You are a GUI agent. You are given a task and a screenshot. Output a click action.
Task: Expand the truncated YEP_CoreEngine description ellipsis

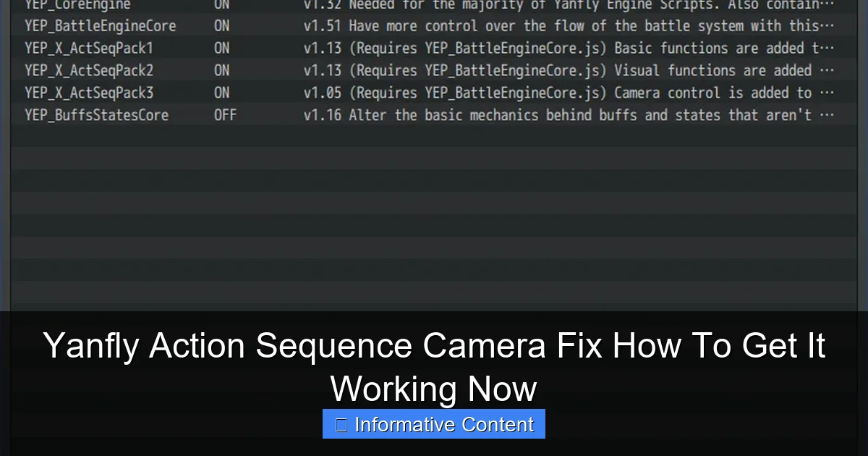click(829, 4)
